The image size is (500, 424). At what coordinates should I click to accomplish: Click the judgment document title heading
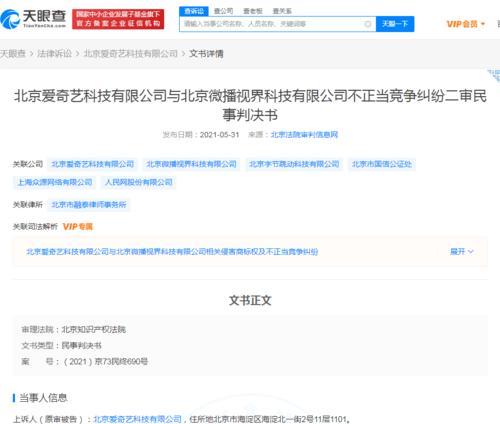(250, 105)
